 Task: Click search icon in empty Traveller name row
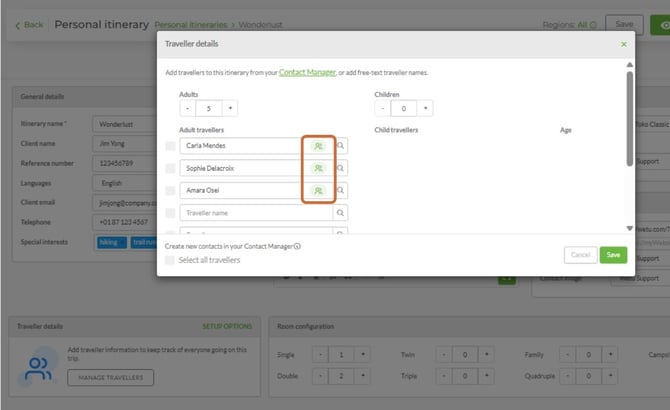coord(340,213)
